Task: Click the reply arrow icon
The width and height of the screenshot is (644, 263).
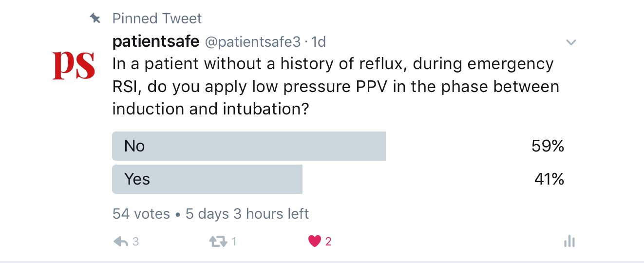Action: 120,242
